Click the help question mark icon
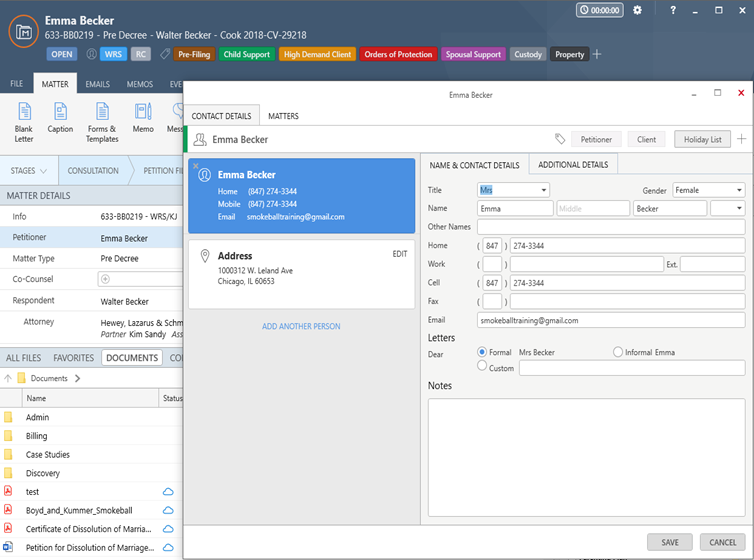The width and height of the screenshot is (754, 560). pos(673,10)
